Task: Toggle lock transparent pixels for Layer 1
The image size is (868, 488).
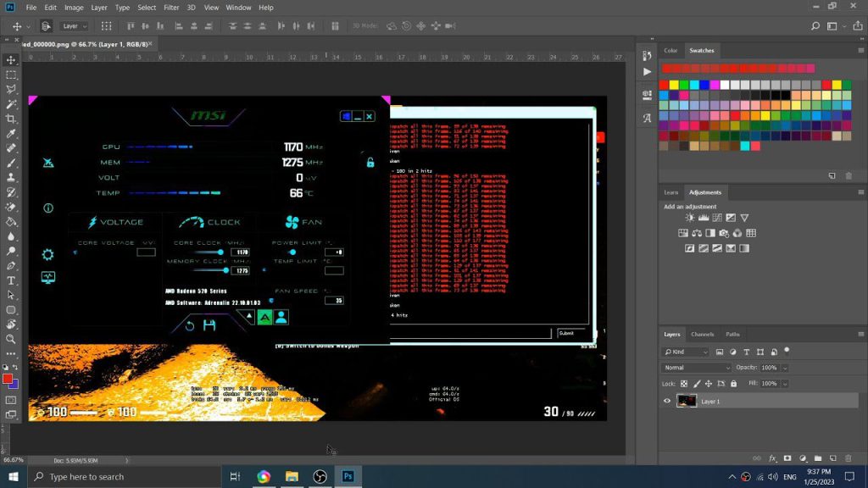Action: (x=684, y=384)
